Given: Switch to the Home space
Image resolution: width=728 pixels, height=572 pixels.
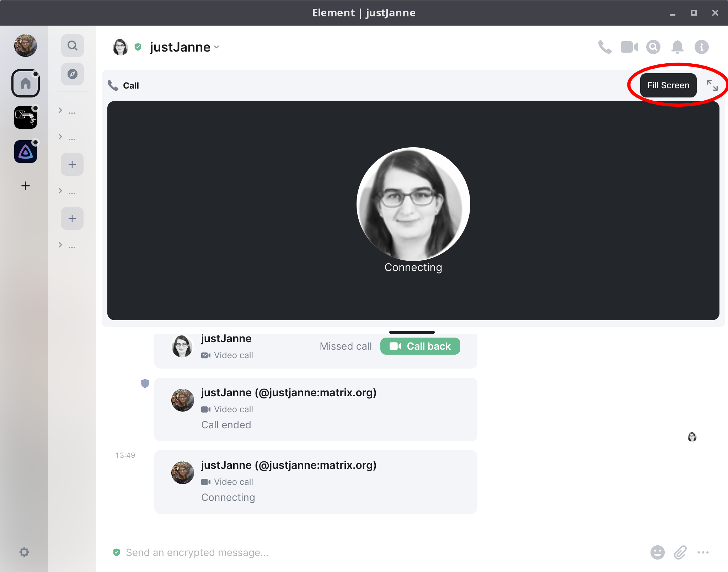Looking at the screenshot, I should (26, 83).
